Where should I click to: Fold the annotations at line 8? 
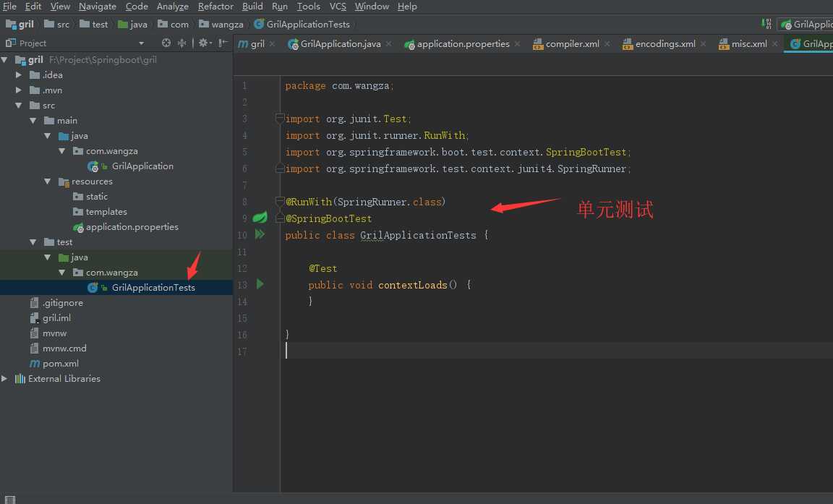click(280, 201)
